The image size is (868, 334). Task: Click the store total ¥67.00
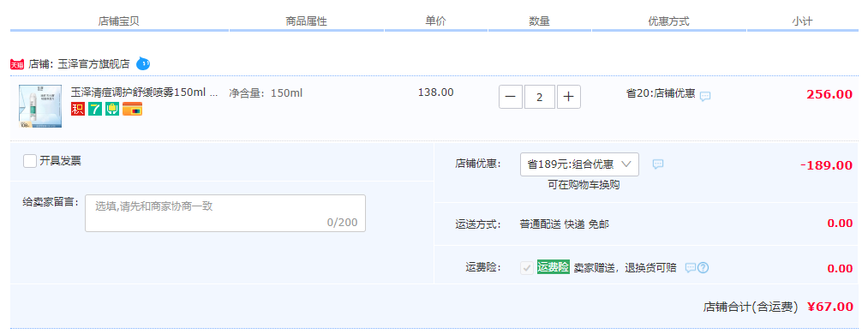click(x=830, y=307)
